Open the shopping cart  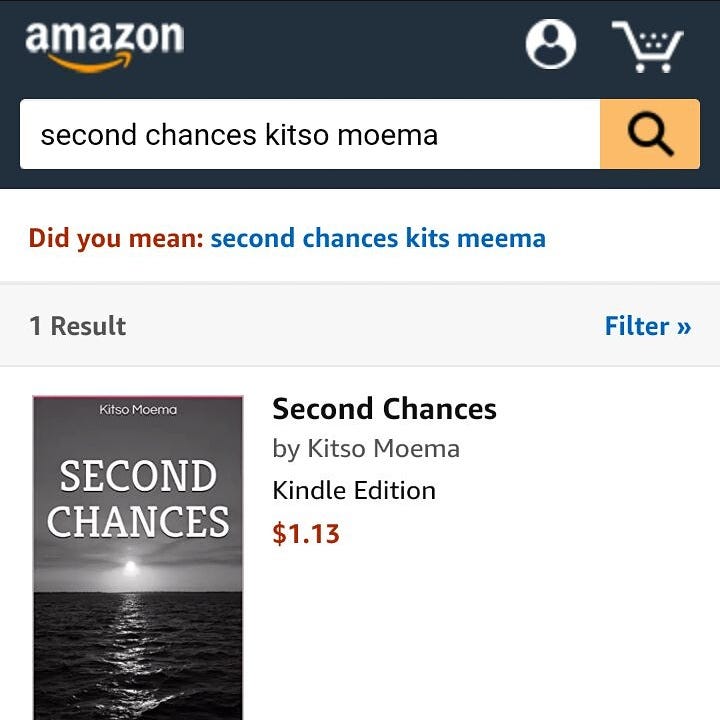[x=648, y=46]
